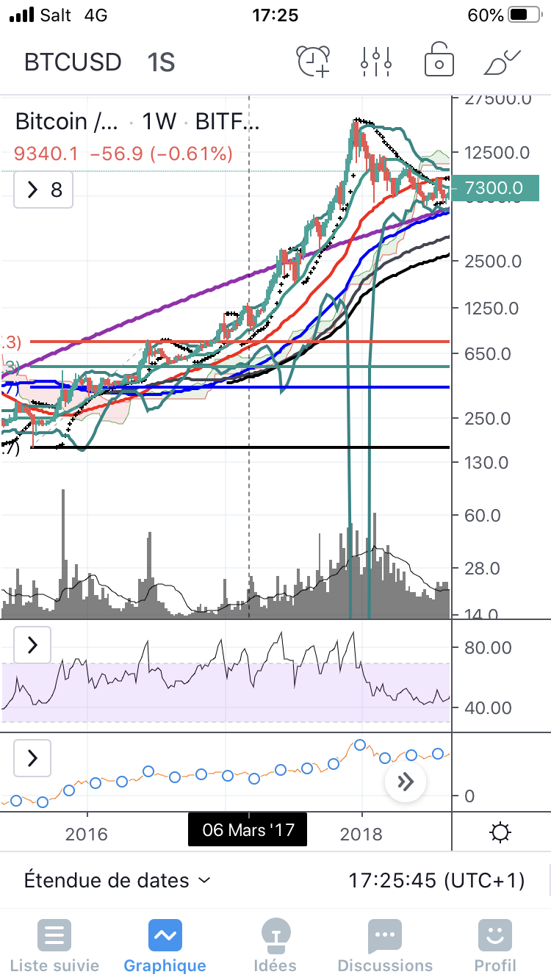
Task: Expand the bottom indicator pane arrow
Action: [x=32, y=757]
